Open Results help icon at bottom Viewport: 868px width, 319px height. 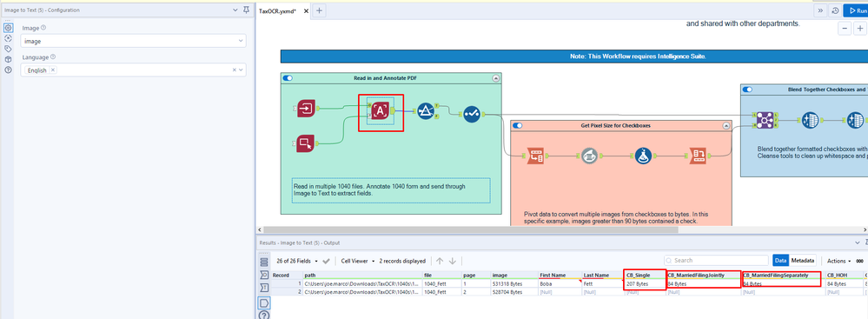pos(263,316)
